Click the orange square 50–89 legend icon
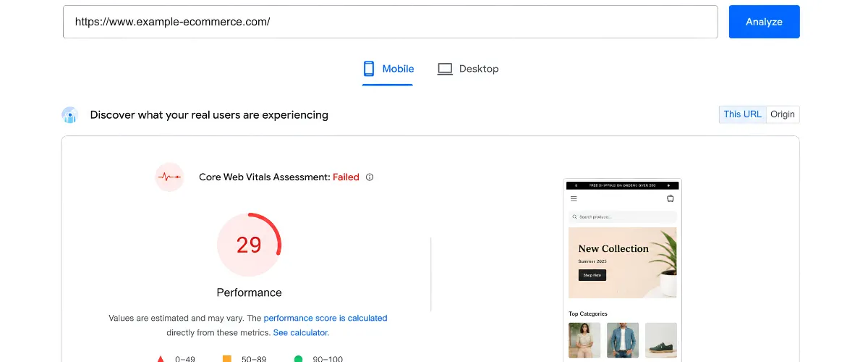 pyautogui.click(x=226, y=359)
